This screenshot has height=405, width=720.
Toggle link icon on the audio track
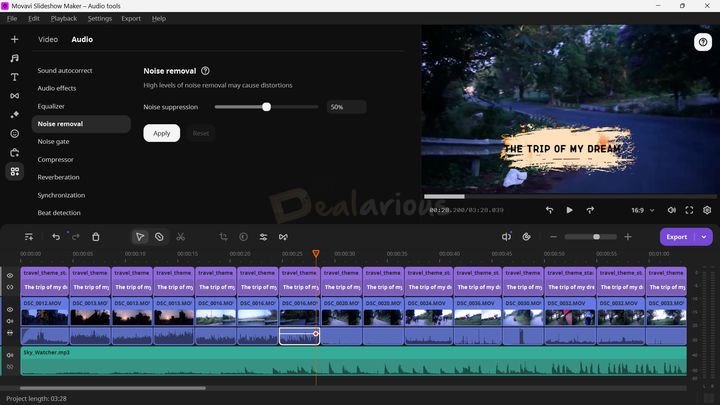tap(10, 366)
